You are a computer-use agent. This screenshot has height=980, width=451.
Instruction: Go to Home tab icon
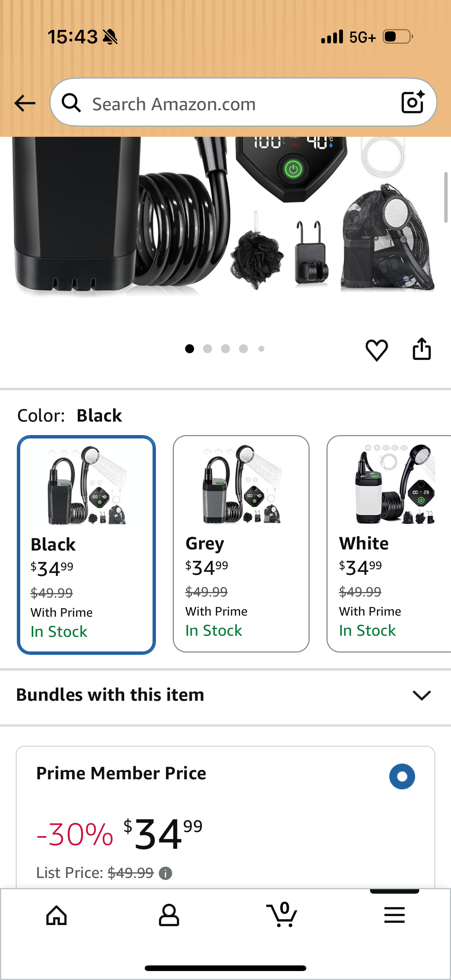[x=56, y=915]
